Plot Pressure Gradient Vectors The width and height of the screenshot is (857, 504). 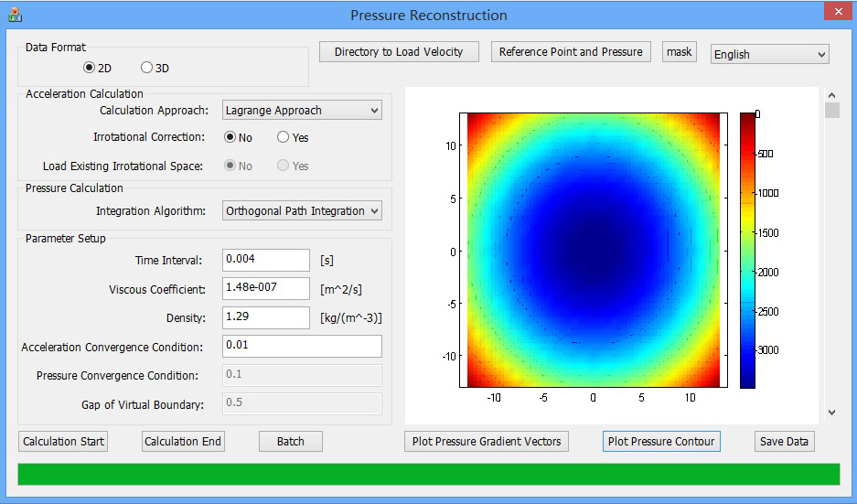487,441
